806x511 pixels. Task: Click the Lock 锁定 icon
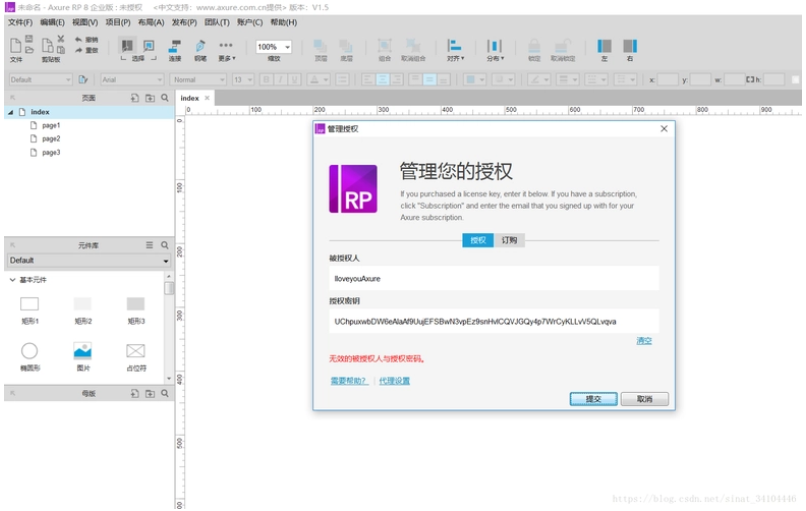click(534, 46)
